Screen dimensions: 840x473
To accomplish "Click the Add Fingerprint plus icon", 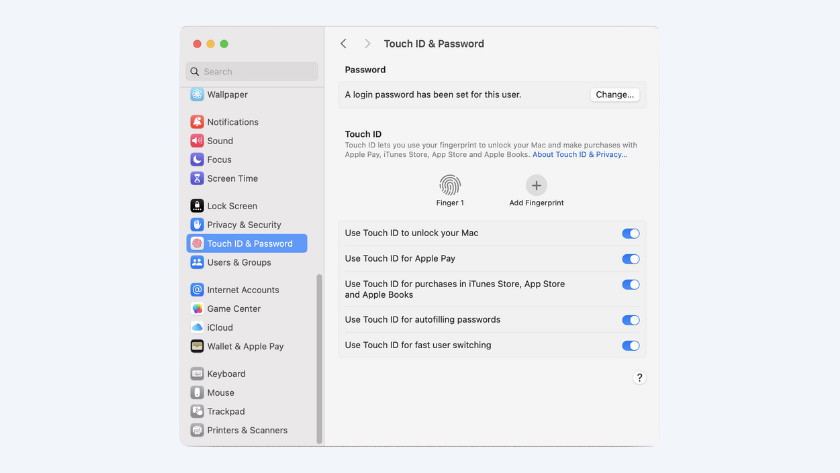I will point(536,185).
